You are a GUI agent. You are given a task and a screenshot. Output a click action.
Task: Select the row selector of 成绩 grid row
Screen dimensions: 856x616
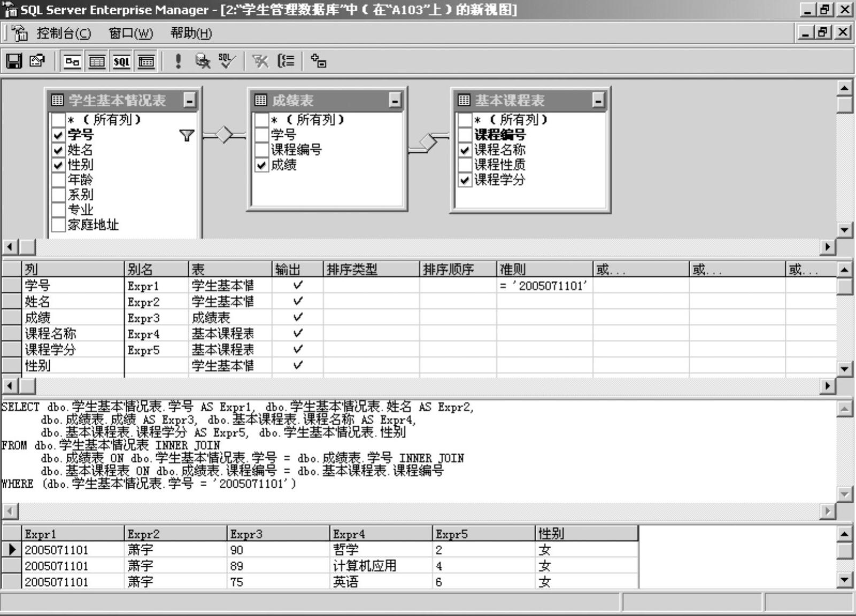(x=11, y=317)
